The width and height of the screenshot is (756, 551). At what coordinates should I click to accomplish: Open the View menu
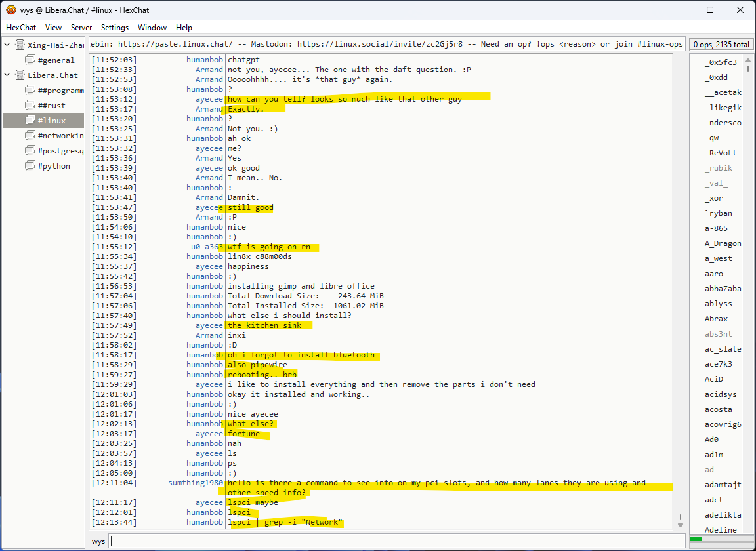point(53,28)
